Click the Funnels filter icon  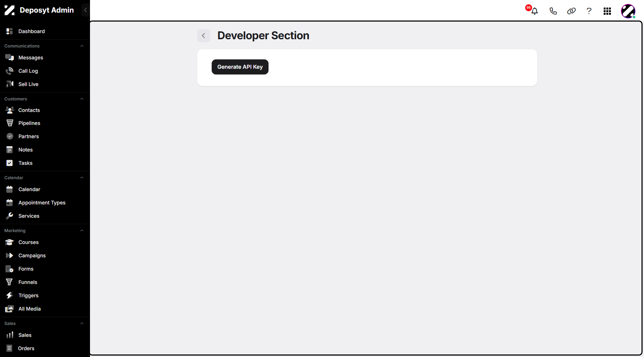tap(10, 282)
